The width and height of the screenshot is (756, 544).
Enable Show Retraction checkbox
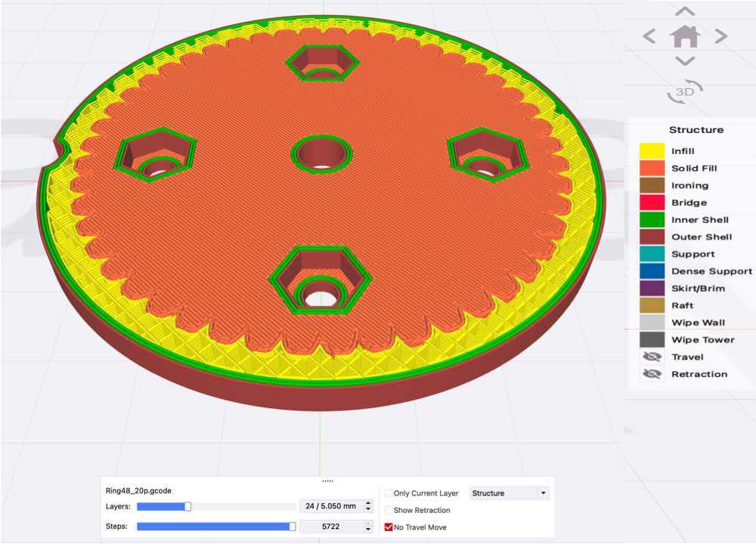(x=389, y=510)
